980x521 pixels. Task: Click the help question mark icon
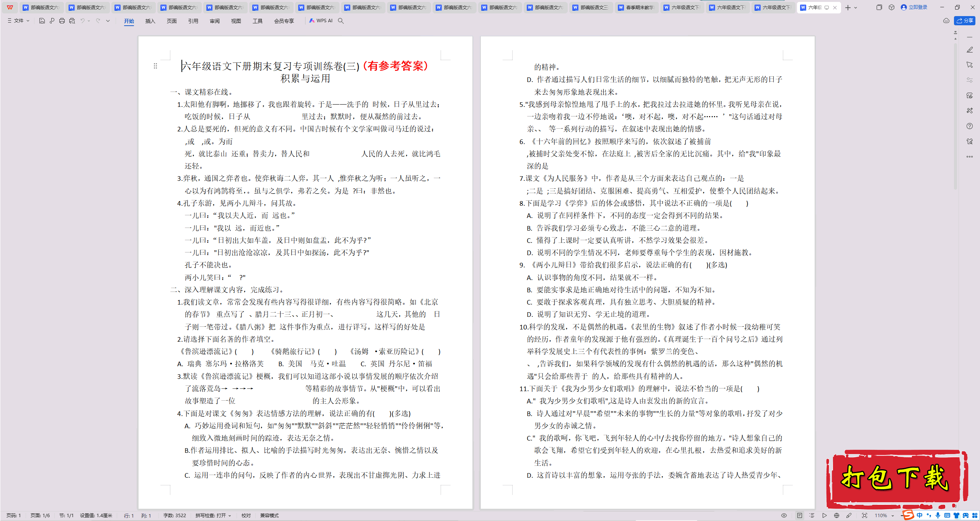pyautogui.click(x=970, y=126)
